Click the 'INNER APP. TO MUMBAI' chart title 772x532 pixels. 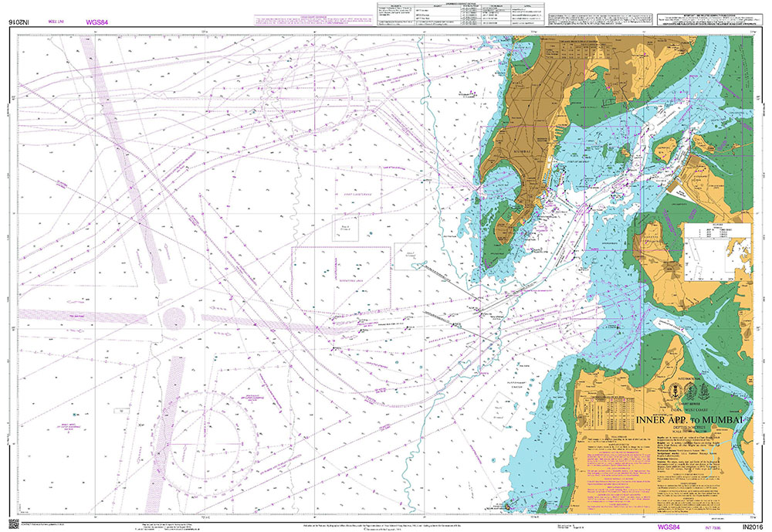[689, 420]
